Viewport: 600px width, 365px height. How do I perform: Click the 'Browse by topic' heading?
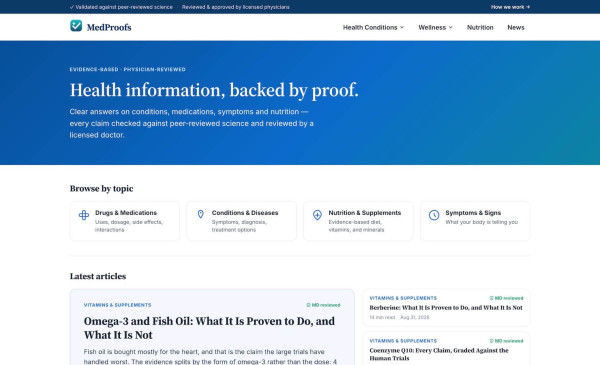pos(101,189)
